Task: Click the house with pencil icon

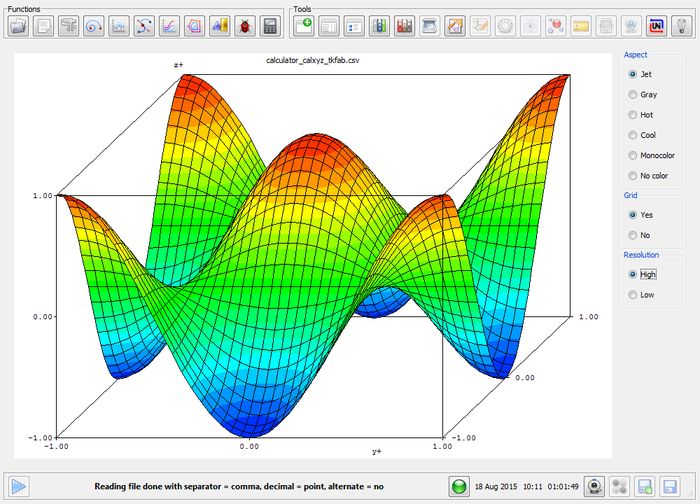Action: point(454,26)
